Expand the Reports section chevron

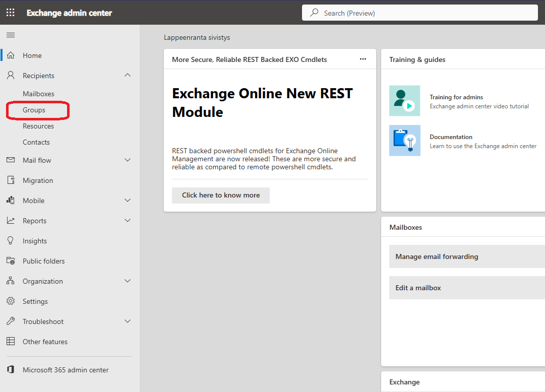point(128,221)
